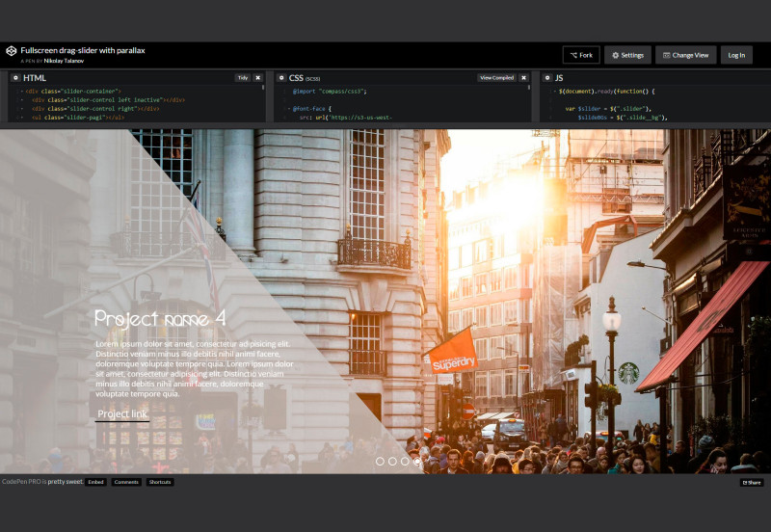Image resolution: width=771 pixels, height=532 pixels.
Task: Open author Nikolay Talanov's profile
Action: coord(66,61)
